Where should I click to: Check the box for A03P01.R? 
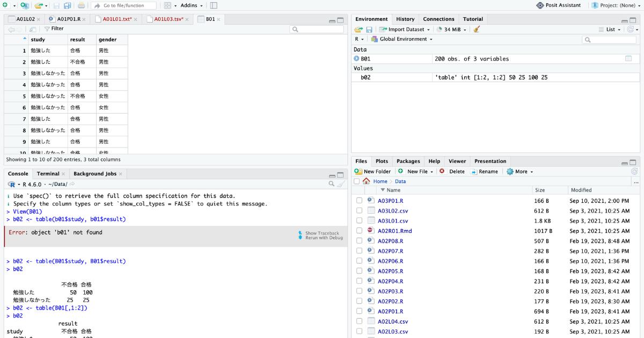pos(359,201)
